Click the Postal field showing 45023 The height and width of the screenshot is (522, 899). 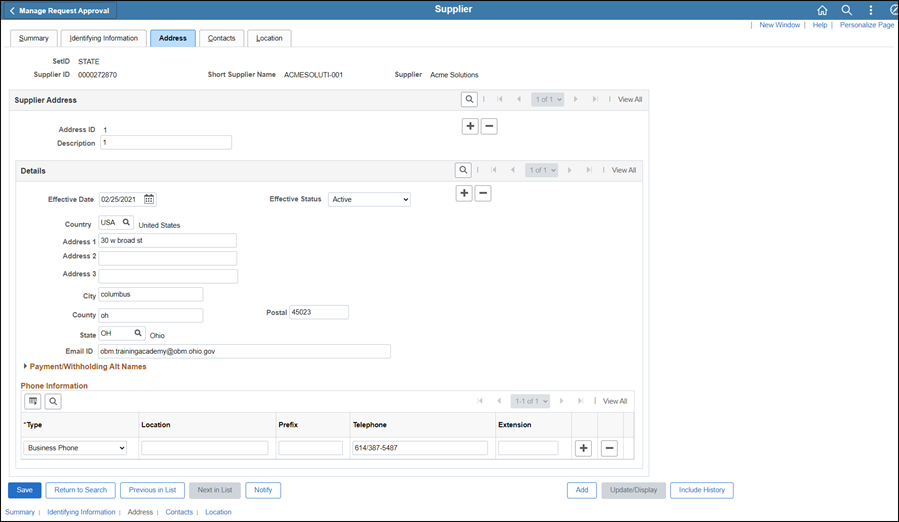tap(319, 312)
